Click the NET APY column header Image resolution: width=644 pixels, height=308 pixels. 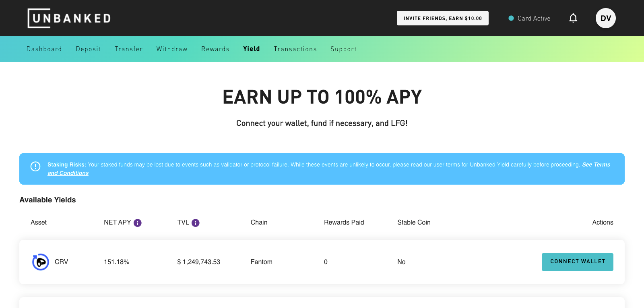click(118, 223)
